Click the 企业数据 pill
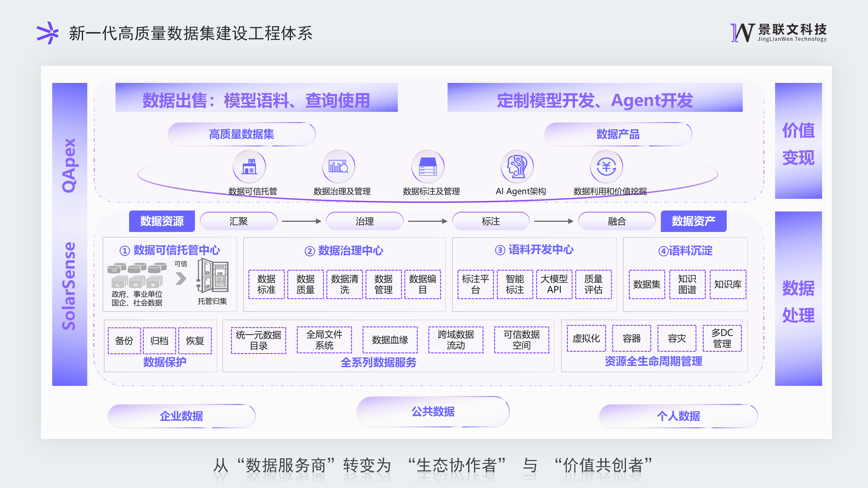868x488 pixels. pyautogui.click(x=182, y=416)
